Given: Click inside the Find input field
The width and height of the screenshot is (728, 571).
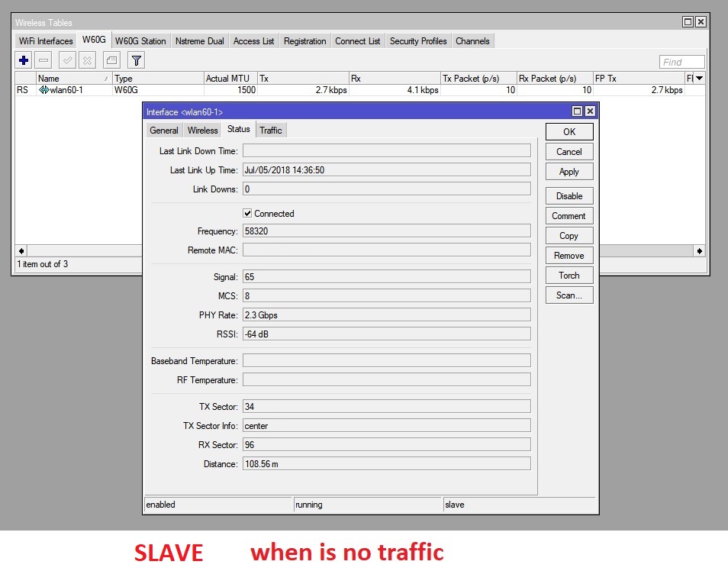Looking at the screenshot, I should [681, 61].
